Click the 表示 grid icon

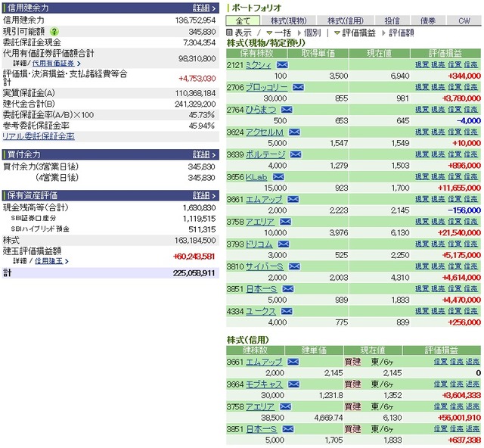pos(229,32)
